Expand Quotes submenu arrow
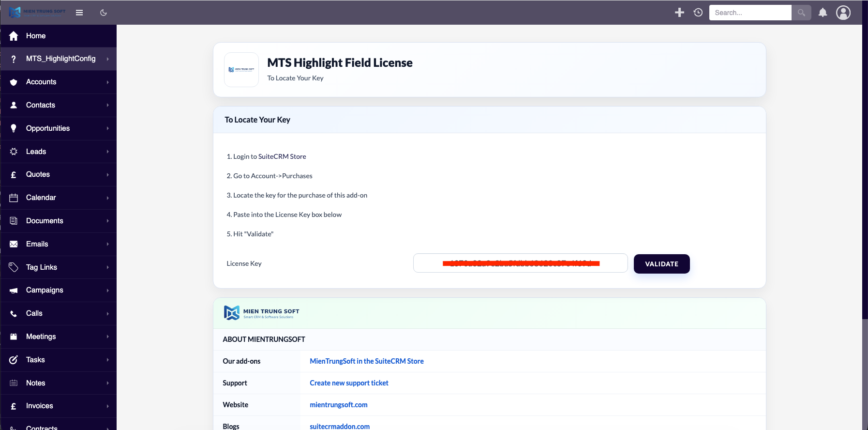The height and width of the screenshot is (430, 868). coord(108,175)
